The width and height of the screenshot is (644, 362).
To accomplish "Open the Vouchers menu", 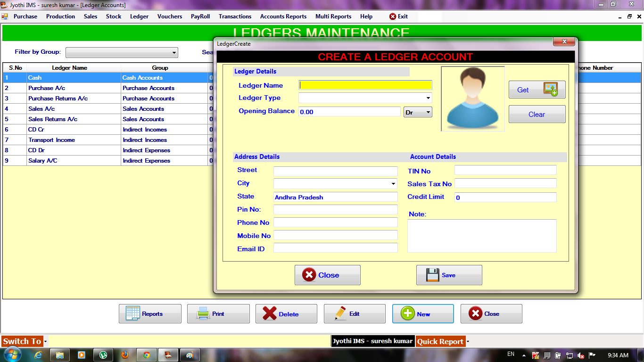I will (x=169, y=16).
